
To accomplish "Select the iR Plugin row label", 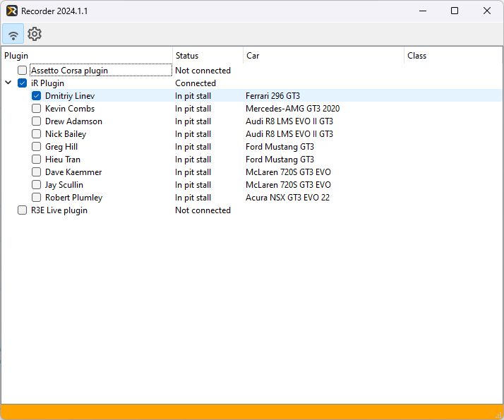I will click(47, 83).
